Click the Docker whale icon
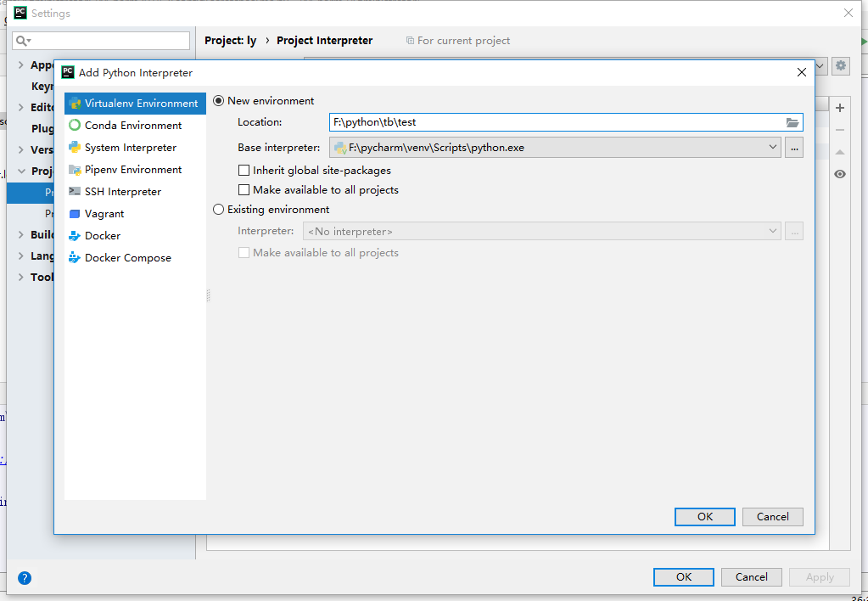This screenshot has height=601, width=868. tap(75, 236)
